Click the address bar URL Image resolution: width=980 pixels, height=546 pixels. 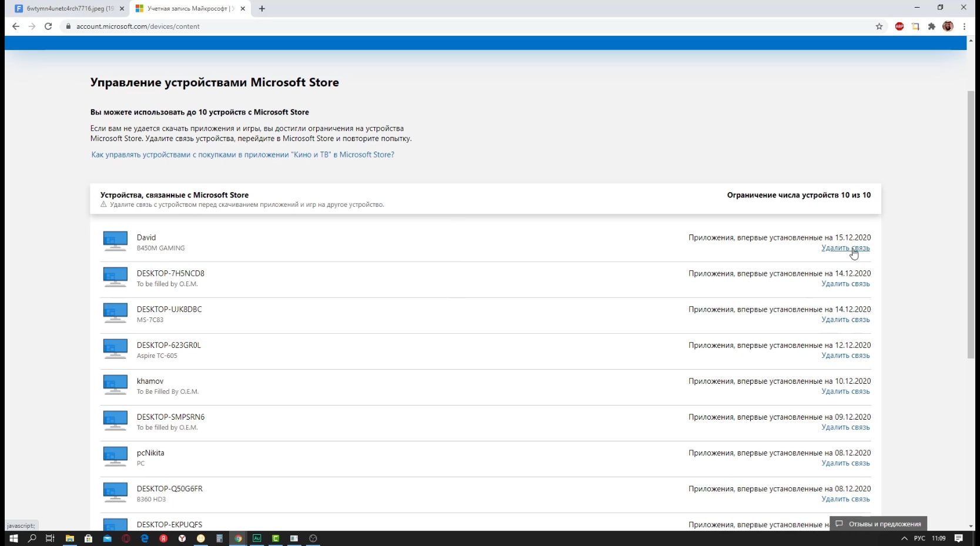point(138,26)
